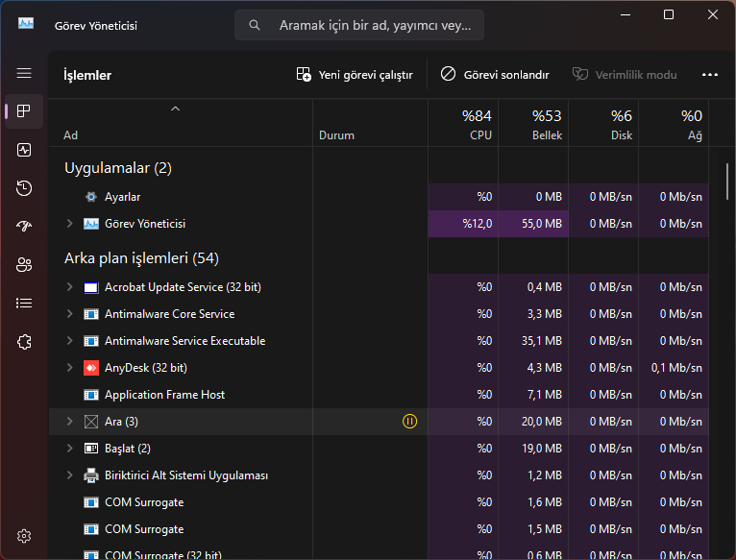The width and height of the screenshot is (736, 560).
Task: Click the Görev Yöneticisi process icon in list
Action: coord(91,224)
